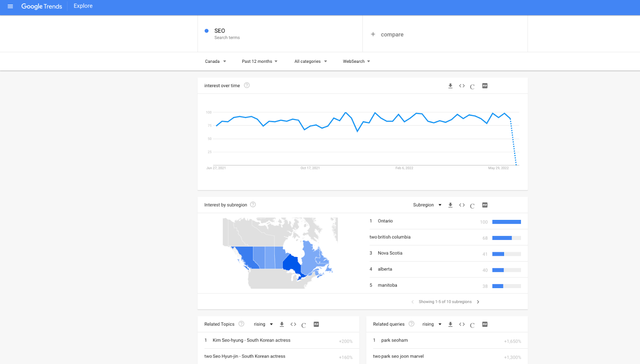Viewport: 640px width, 364px height.
Task: Expand the All categories filter
Action: (310, 62)
